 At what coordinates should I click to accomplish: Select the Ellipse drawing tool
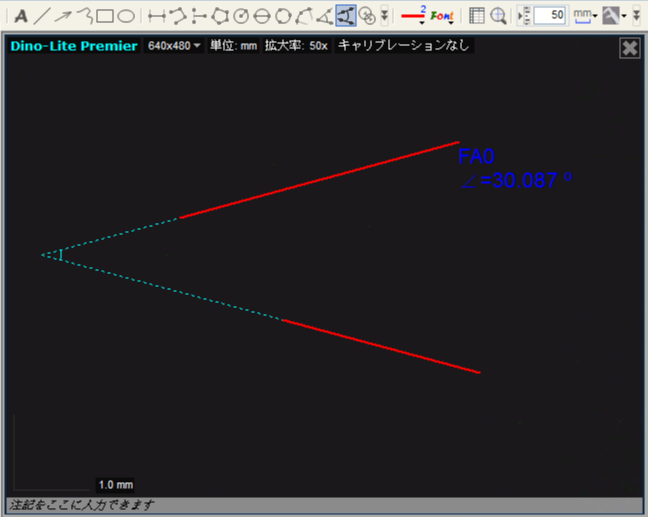[126, 17]
